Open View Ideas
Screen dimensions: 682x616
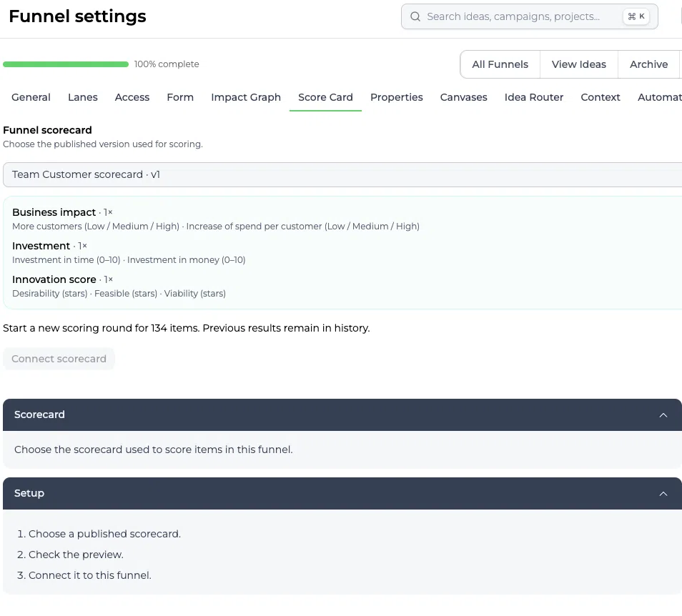point(579,64)
